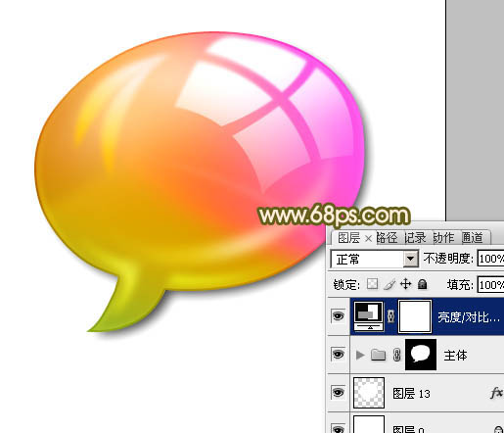The height and width of the screenshot is (433, 504).
Task: Open the 记录 history tab
Action: coord(415,238)
